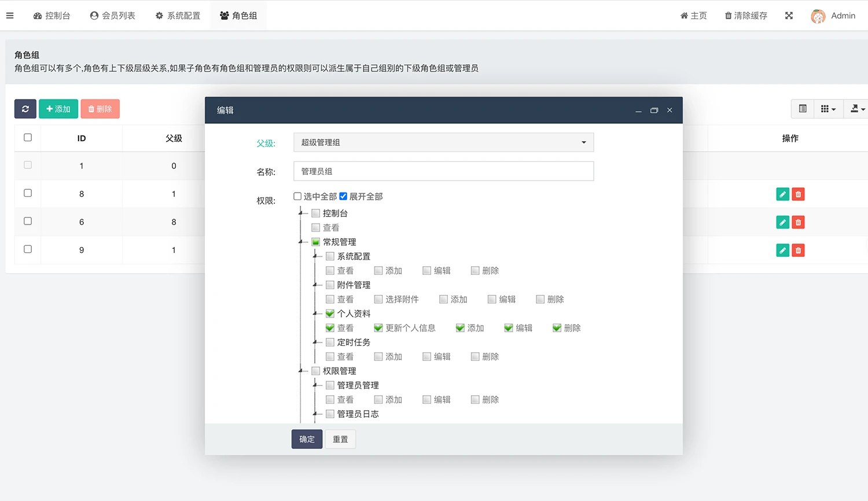Switch to the 会员列表 tab
The width and height of the screenshot is (868, 501).
(112, 16)
